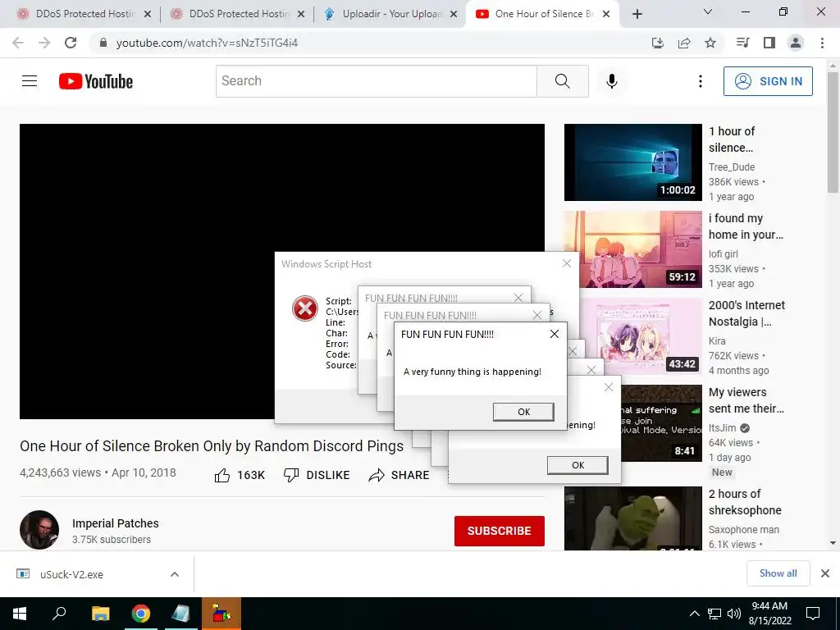The image size is (840, 630).
Task: Open Imperial Patches channel avatar
Action: (x=39, y=530)
